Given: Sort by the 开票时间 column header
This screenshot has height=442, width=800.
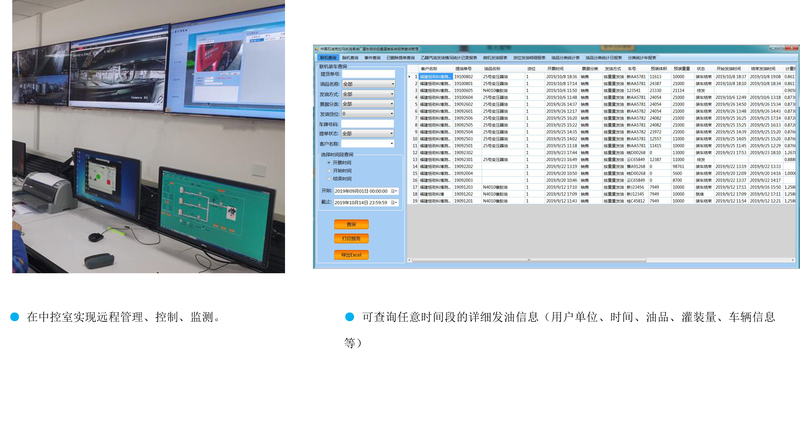Looking at the screenshot, I should click(562, 68).
